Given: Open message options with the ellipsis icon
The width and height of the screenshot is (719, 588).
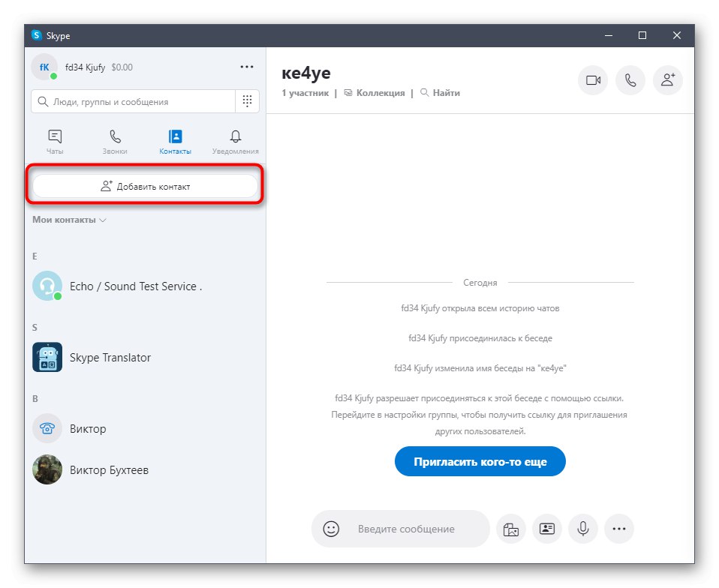Looking at the screenshot, I should click(619, 529).
